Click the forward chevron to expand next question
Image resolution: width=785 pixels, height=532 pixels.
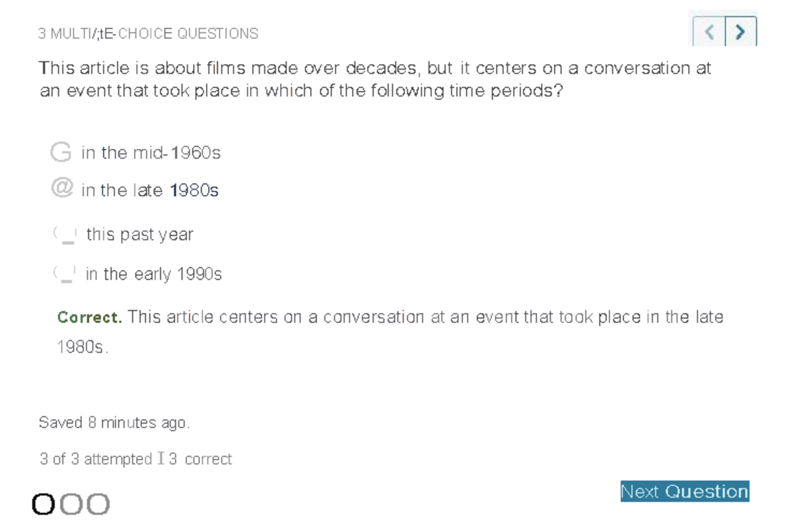tap(739, 30)
